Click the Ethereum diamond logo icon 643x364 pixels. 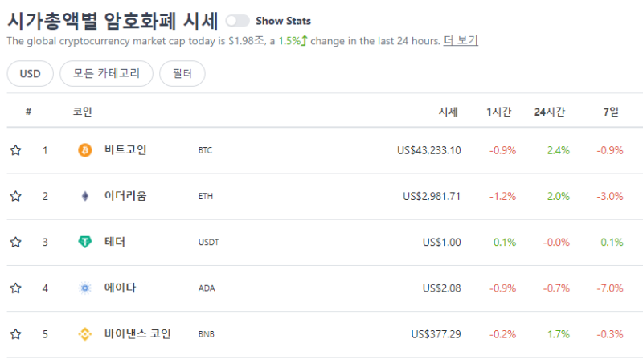click(x=85, y=196)
